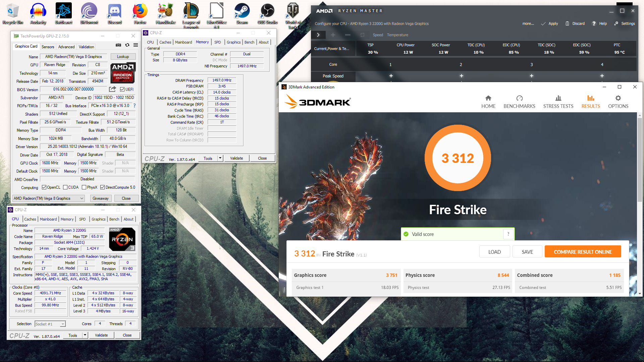Click the Valid score question mark button
Image resolution: width=644 pixels, height=362 pixels.
pos(508,234)
